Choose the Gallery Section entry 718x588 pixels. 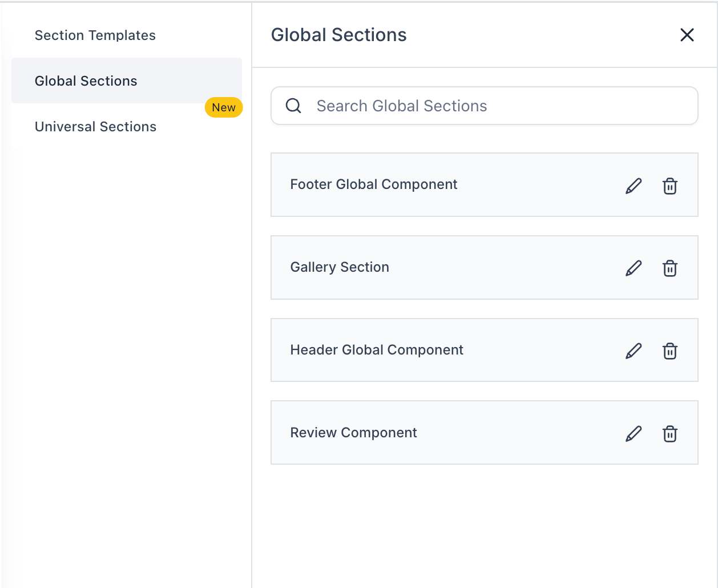(340, 267)
